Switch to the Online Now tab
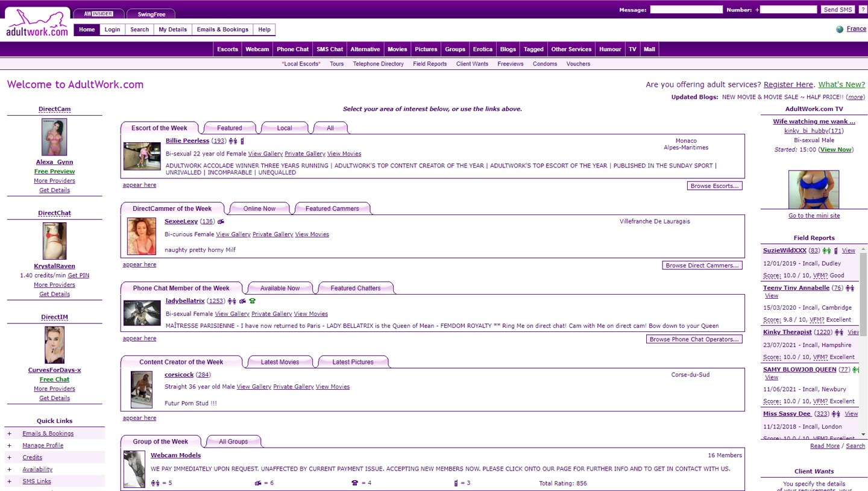 coord(259,209)
